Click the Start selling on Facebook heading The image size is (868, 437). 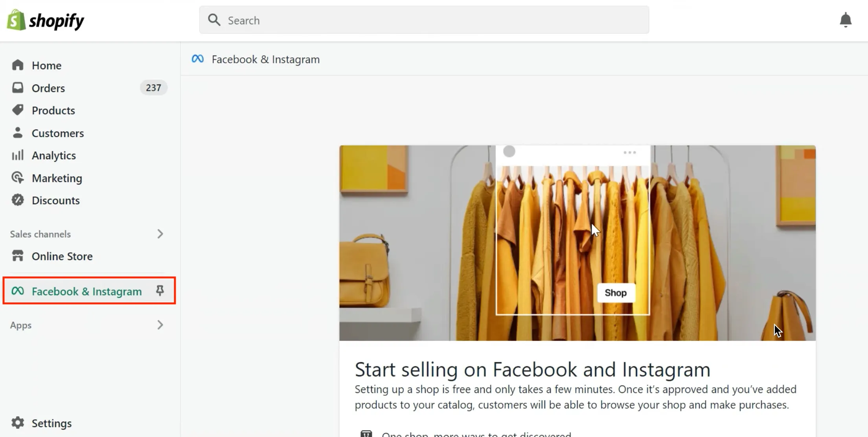[532, 369]
